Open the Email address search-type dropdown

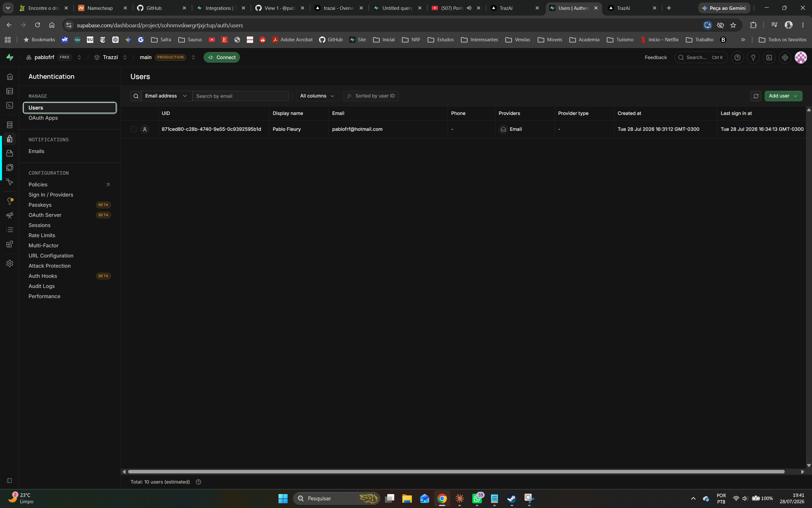(x=166, y=96)
